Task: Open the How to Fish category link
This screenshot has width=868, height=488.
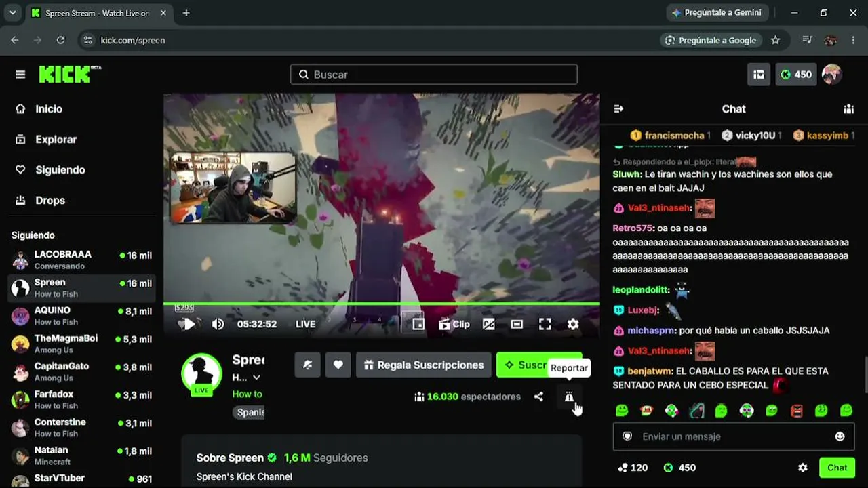Action: pyautogui.click(x=248, y=394)
